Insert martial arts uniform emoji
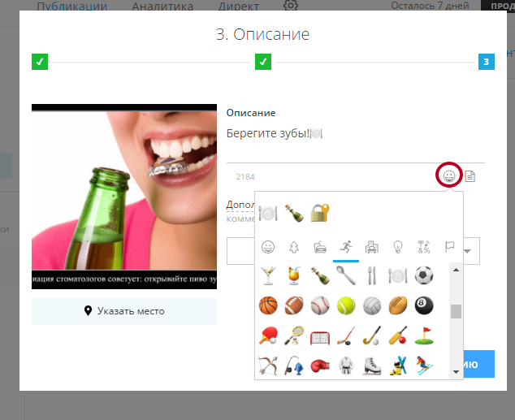Screen dimensions: 515x420 coord(346,366)
